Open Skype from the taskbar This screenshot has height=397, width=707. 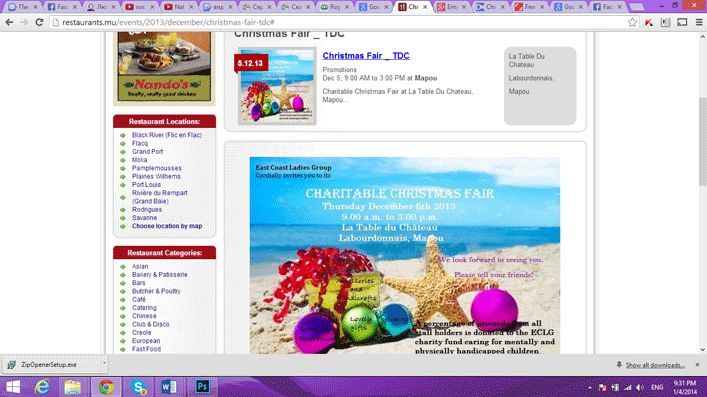coord(138,387)
